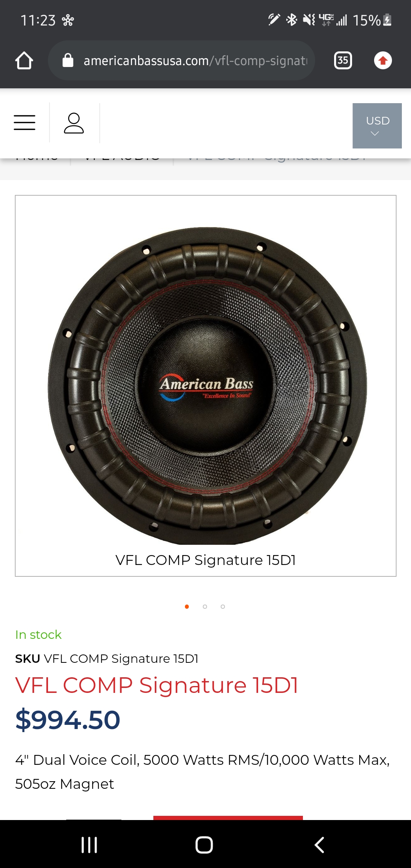Select the second image carousel dot
Image resolution: width=411 pixels, height=868 pixels.
click(205, 606)
